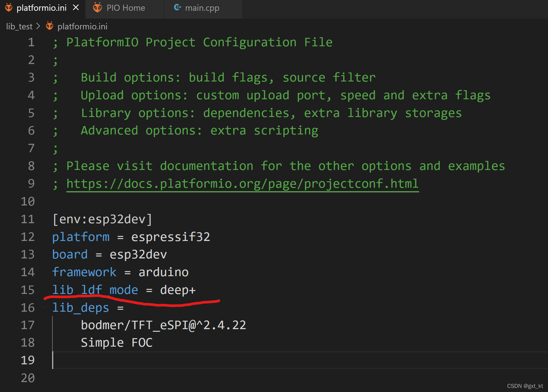Viewport: 548px width, 392px height.
Task: Click the PlatformIO ant icon on platformio.ini tab
Action: point(9,8)
